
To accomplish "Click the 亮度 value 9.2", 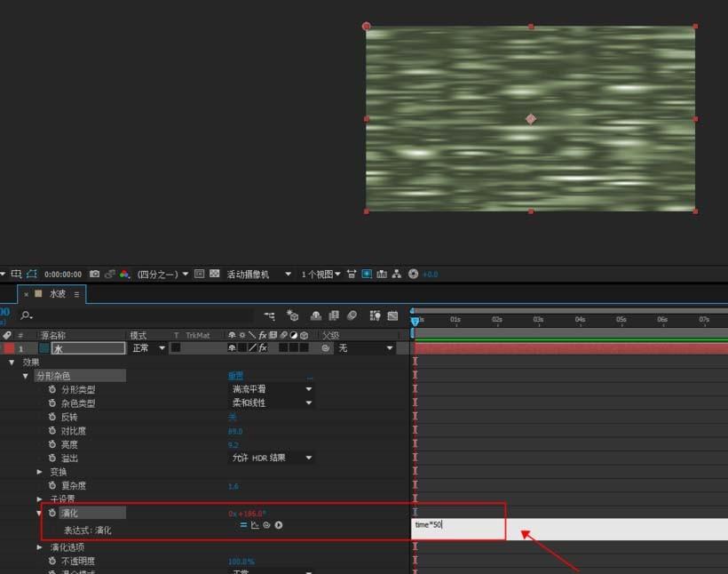I will point(233,444).
